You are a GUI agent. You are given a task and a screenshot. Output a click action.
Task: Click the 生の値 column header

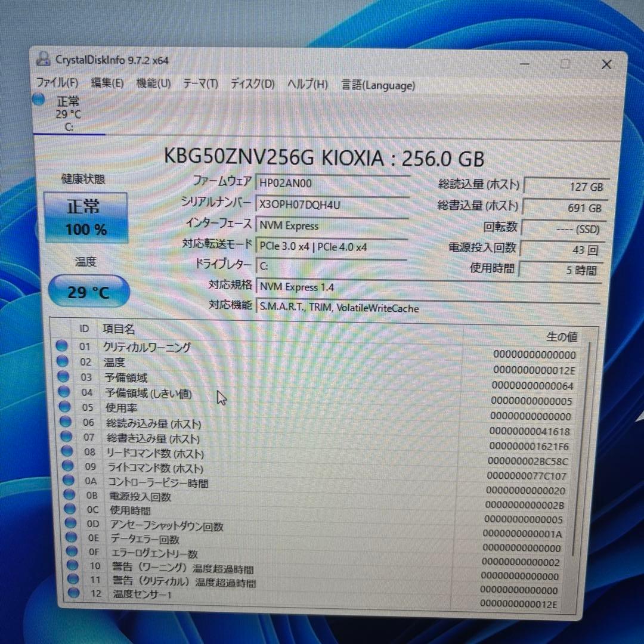[561, 336]
